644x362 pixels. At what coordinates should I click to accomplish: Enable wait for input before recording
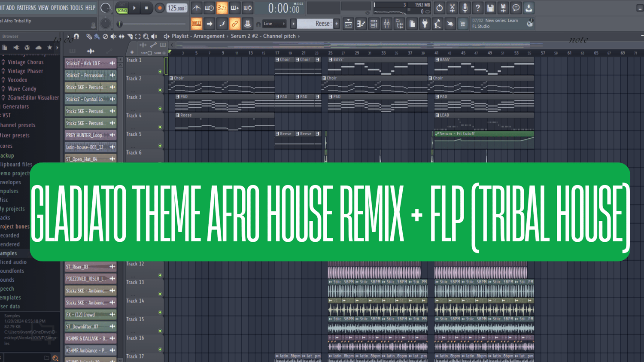209,8
